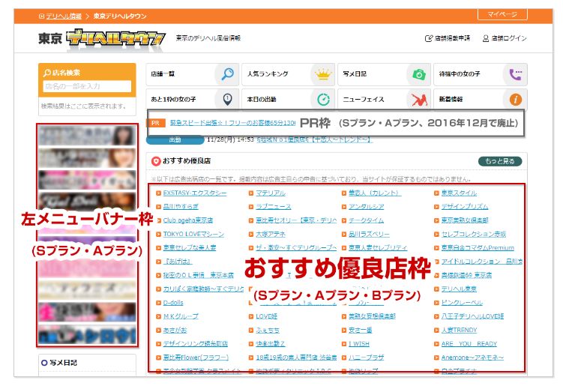Open the 人妻TRENDY shop link

[460, 331]
